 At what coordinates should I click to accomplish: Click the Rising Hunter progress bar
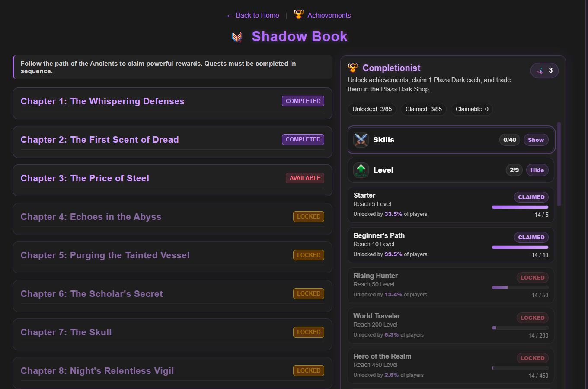[520, 287]
